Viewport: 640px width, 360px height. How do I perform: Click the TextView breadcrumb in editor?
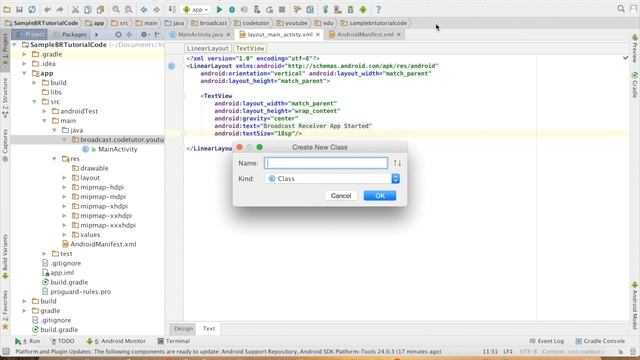(x=250, y=48)
